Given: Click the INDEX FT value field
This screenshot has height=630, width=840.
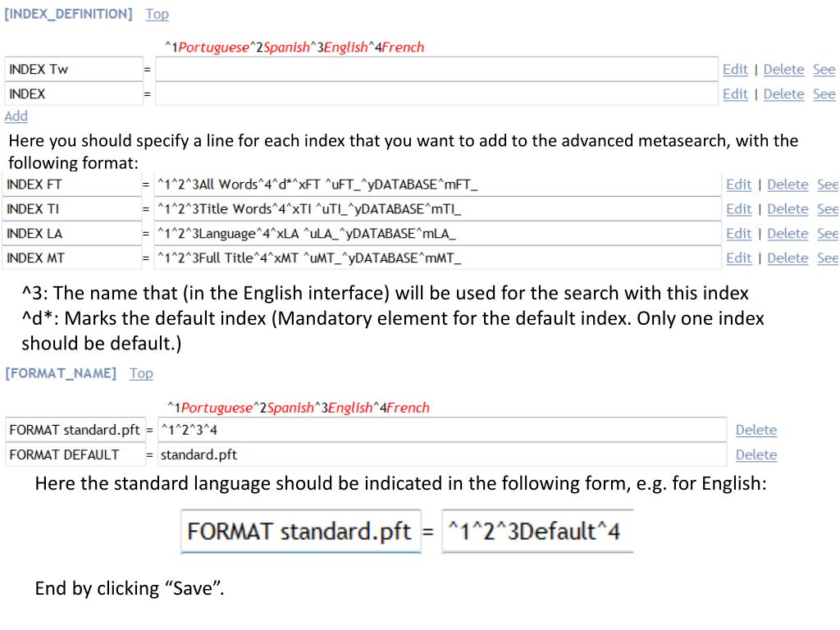Looking at the screenshot, I should 436,185.
